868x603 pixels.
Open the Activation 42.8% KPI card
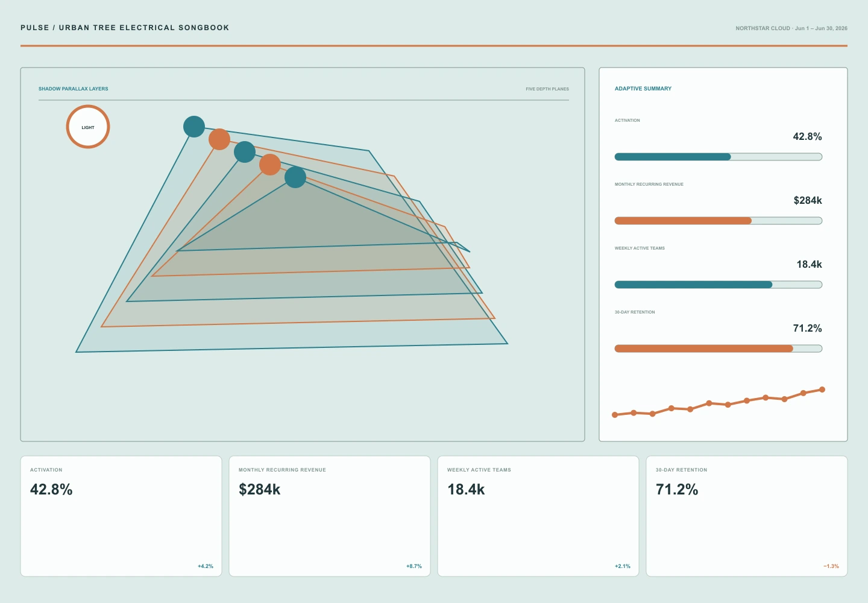coord(121,516)
